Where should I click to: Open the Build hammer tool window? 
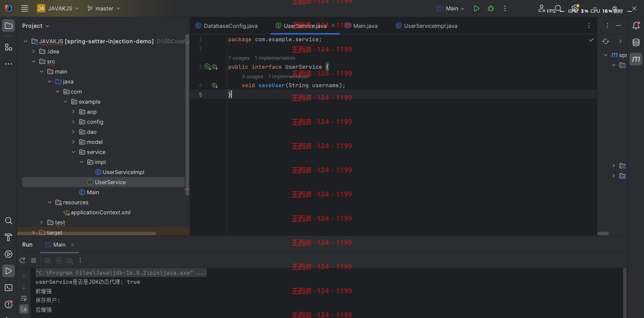pyautogui.click(x=9, y=237)
